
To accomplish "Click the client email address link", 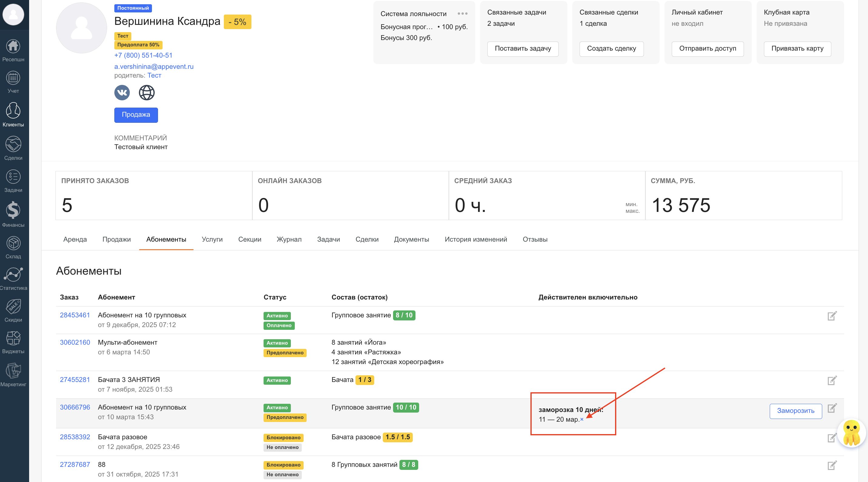I will [154, 67].
